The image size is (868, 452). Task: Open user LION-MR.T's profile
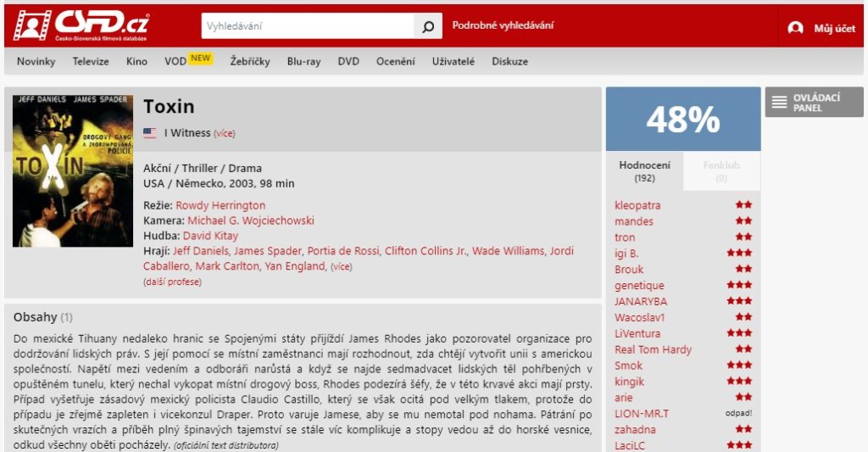pos(642,415)
